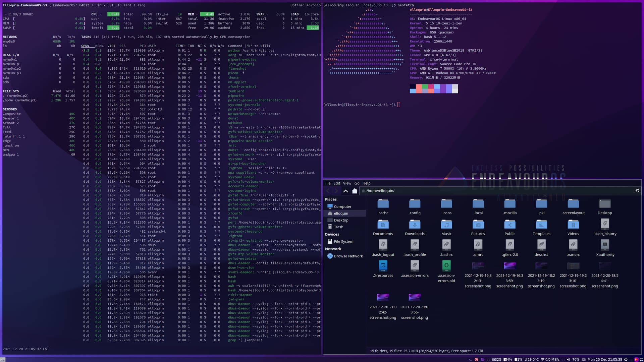Click the CPU% column header in glances
The height and width of the screenshot is (362, 644).
[85, 46]
